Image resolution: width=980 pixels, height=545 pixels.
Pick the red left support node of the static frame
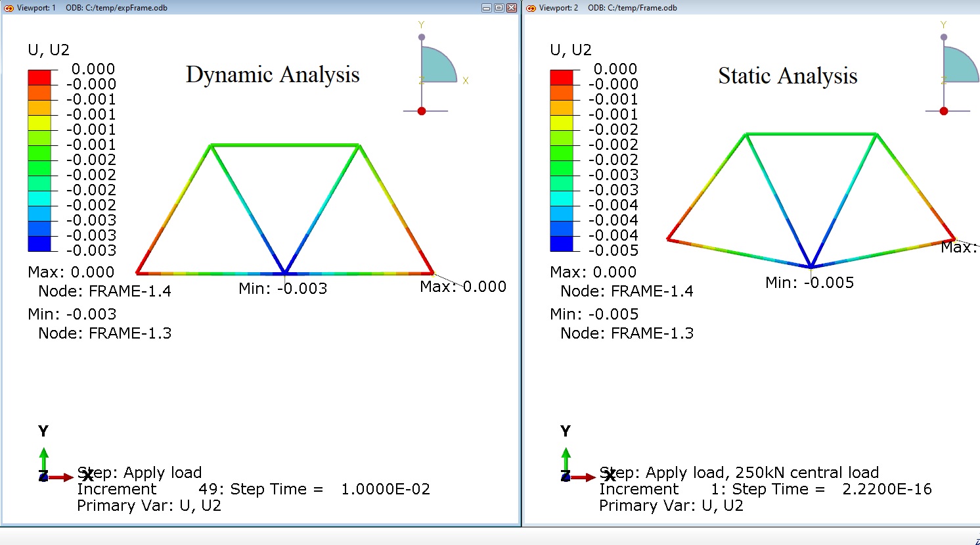coord(669,239)
